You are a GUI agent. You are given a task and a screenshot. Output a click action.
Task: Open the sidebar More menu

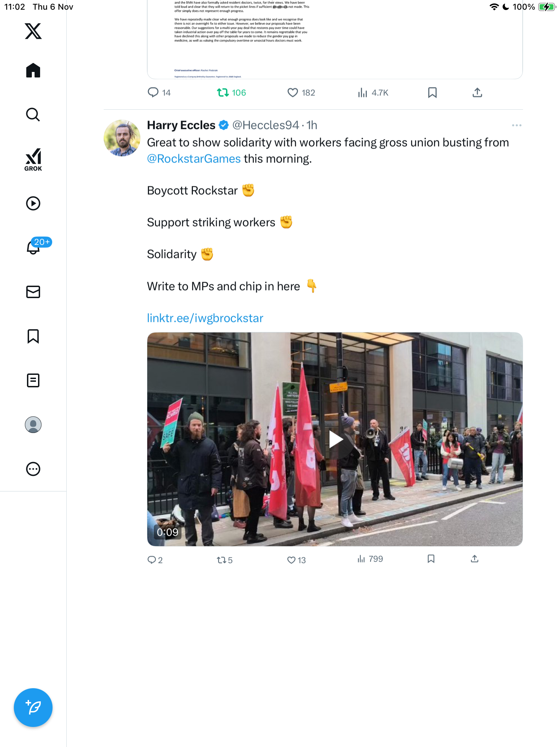click(33, 469)
